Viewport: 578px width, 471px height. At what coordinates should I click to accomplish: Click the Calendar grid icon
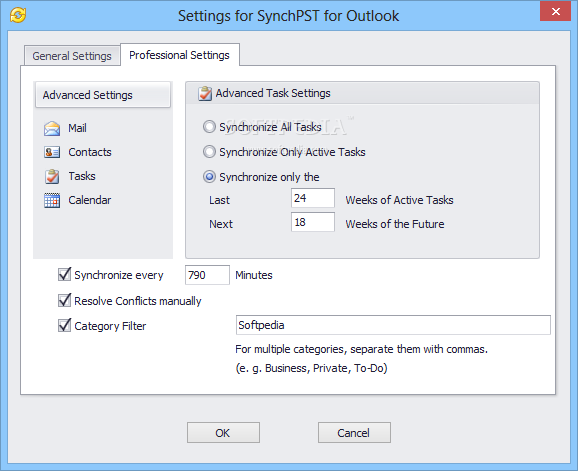(x=52, y=200)
